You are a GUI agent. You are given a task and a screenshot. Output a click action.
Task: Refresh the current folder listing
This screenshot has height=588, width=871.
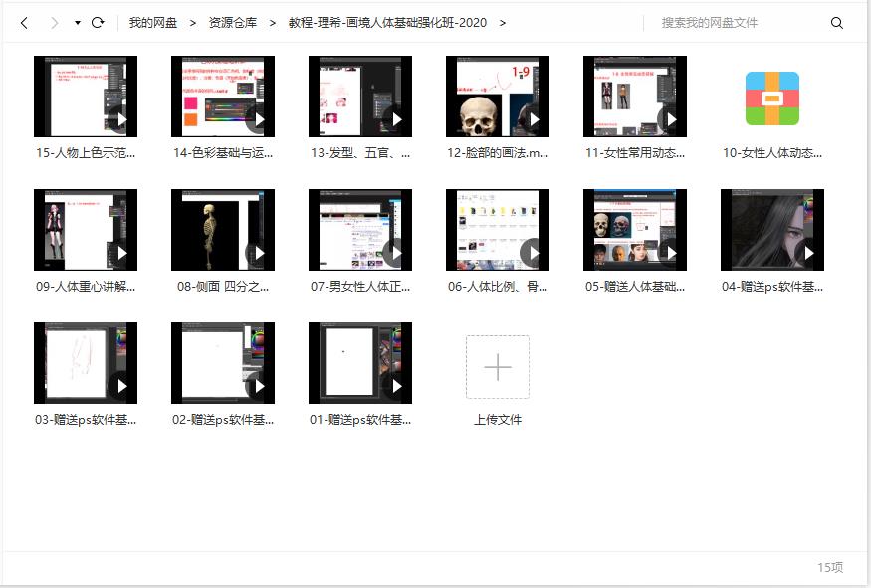click(x=98, y=22)
